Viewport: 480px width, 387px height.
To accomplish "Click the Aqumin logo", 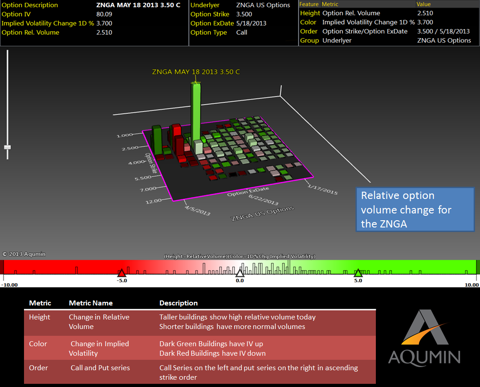I will (424, 337).
